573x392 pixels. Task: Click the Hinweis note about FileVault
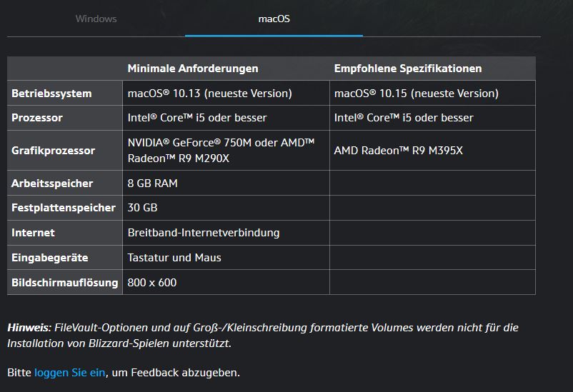(263, 336)
